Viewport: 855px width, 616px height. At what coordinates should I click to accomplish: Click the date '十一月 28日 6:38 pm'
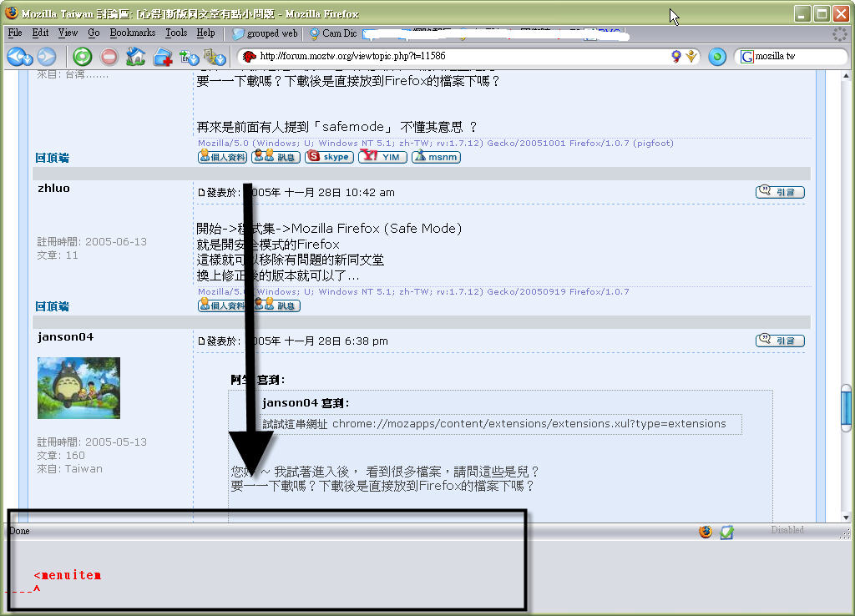[336, 341]
